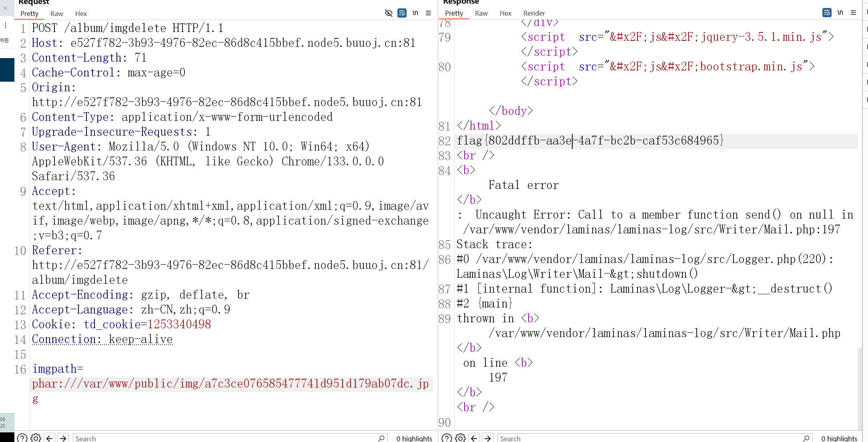
Task: Open Response panel hamburger options menu
Action: [853, 13]
